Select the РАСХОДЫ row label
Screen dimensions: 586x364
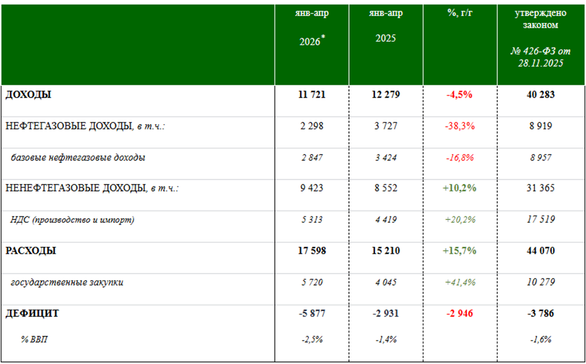(31, 250)
